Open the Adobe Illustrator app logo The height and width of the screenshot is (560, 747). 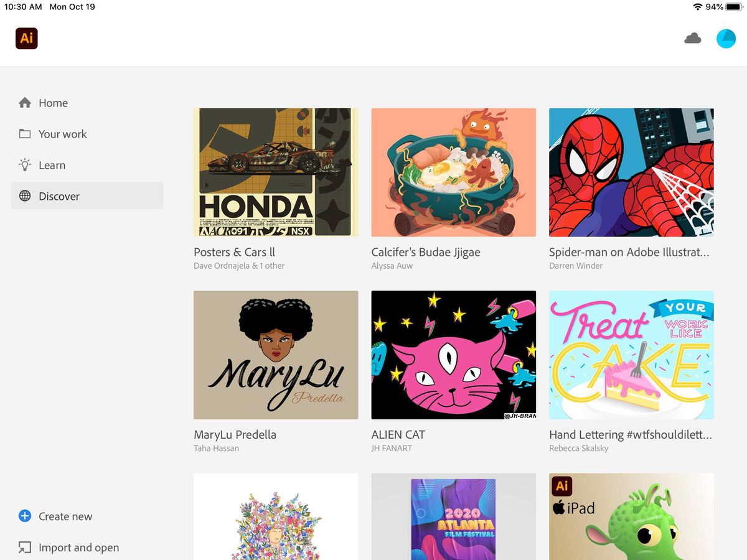(x=26, y=38)
